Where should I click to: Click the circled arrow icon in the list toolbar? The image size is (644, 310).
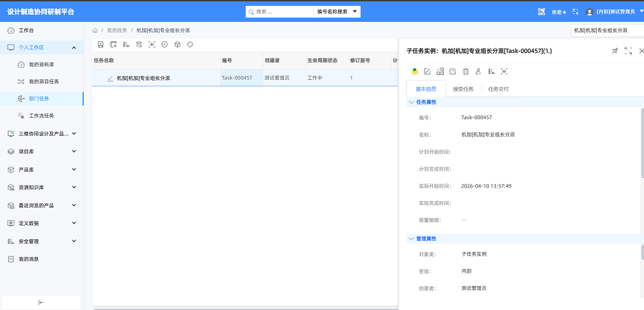click(x=165, y=44)
